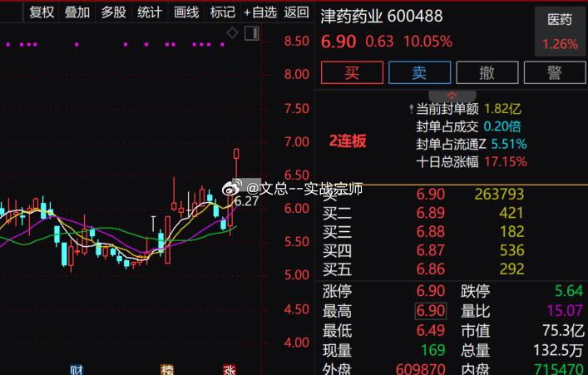Click 量比 value 15.07

[565, 311]
